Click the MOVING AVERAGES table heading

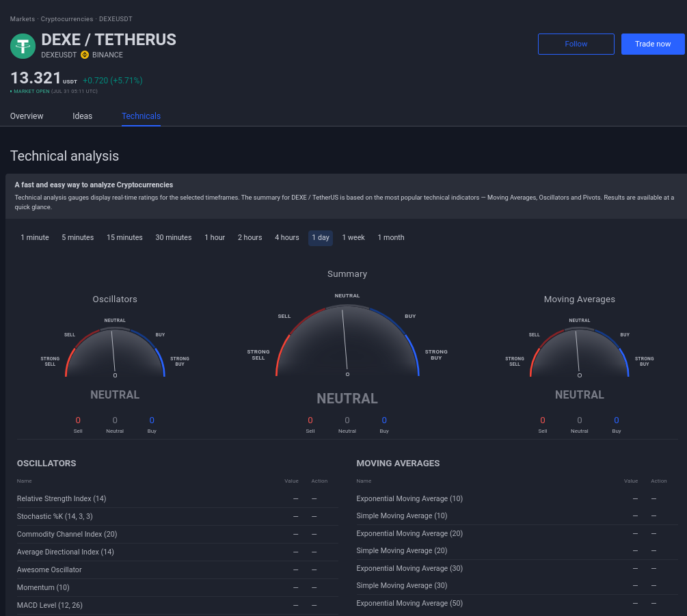[398, 463]
